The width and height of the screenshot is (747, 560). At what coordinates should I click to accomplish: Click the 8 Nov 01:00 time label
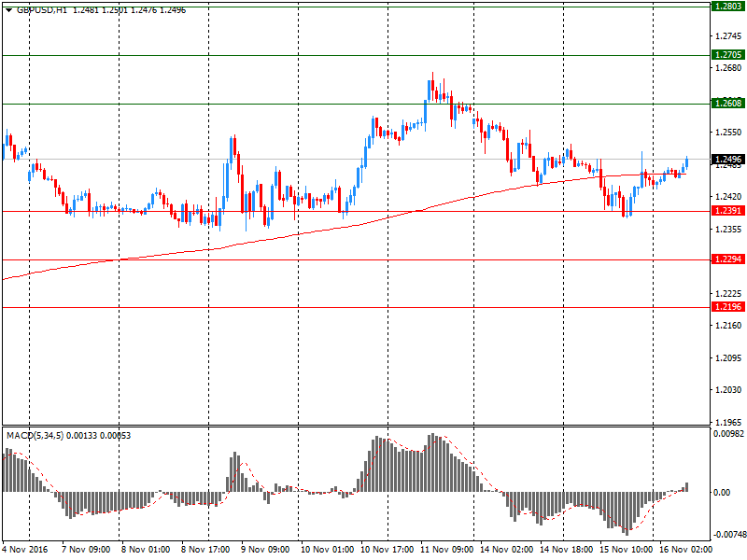(146, 550)
